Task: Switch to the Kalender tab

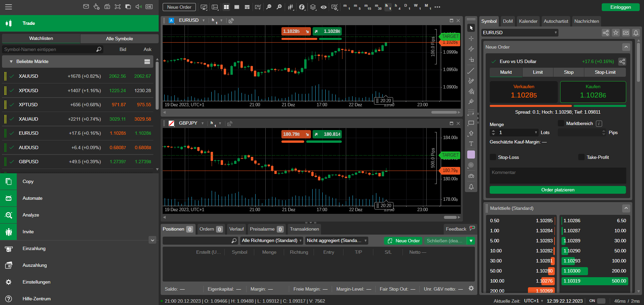Action: point(528,21)
